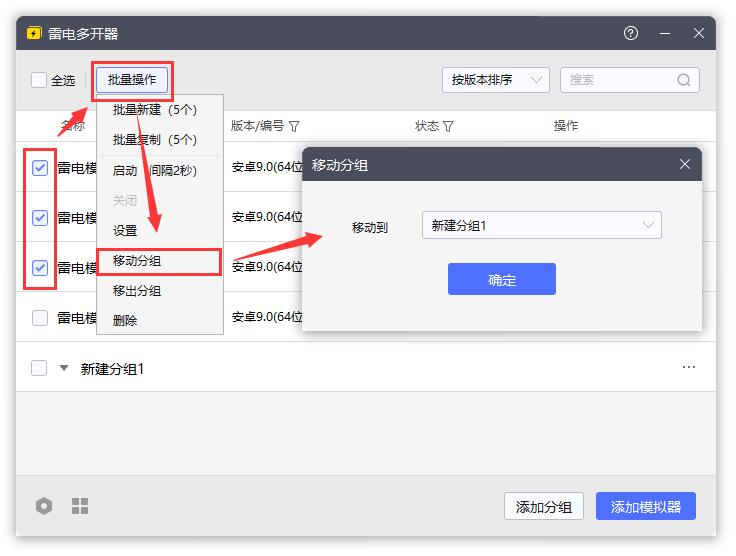The image size is (736, 556).
Task: Select 移动分组 menu item
Action: click(x=159, y=261)
